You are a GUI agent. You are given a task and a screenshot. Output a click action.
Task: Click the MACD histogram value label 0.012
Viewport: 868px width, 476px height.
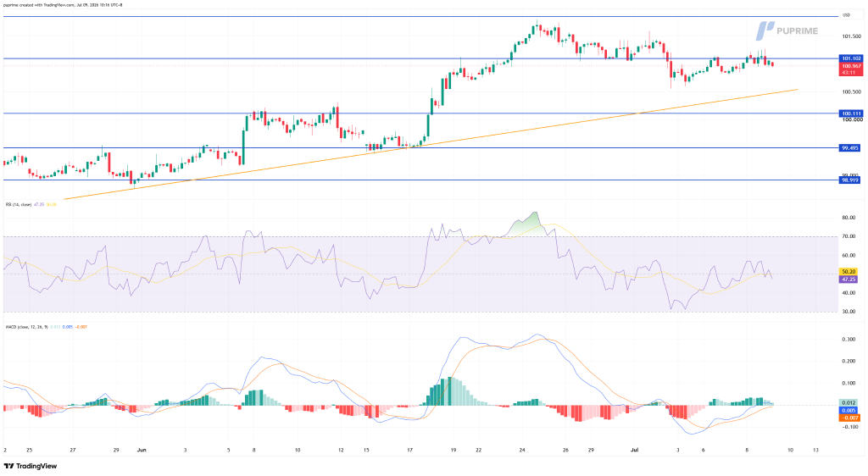point(849,403)
